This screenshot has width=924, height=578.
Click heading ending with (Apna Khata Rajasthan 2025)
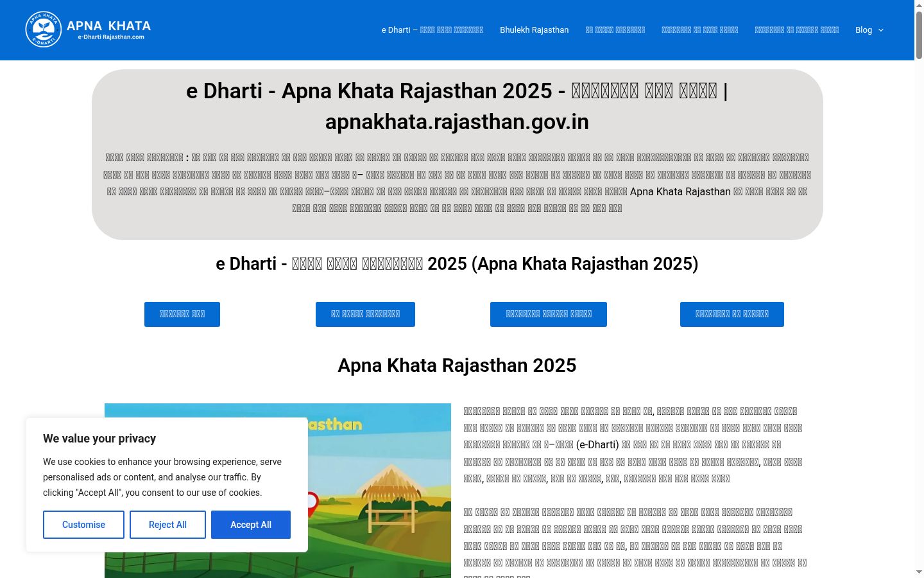coord(457,264)
